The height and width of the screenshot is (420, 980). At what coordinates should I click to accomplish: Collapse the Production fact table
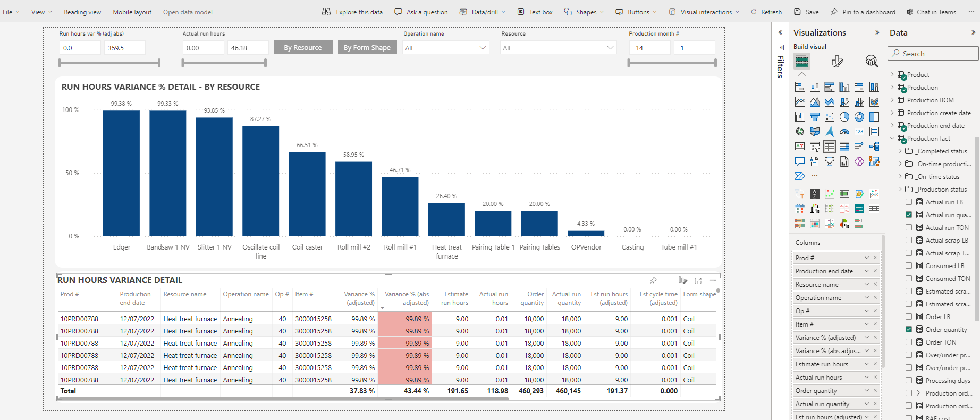point(892,138)
